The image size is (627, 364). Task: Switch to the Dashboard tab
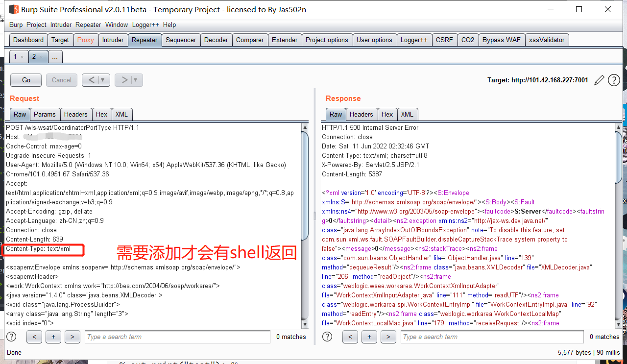(x=28, y=40)
